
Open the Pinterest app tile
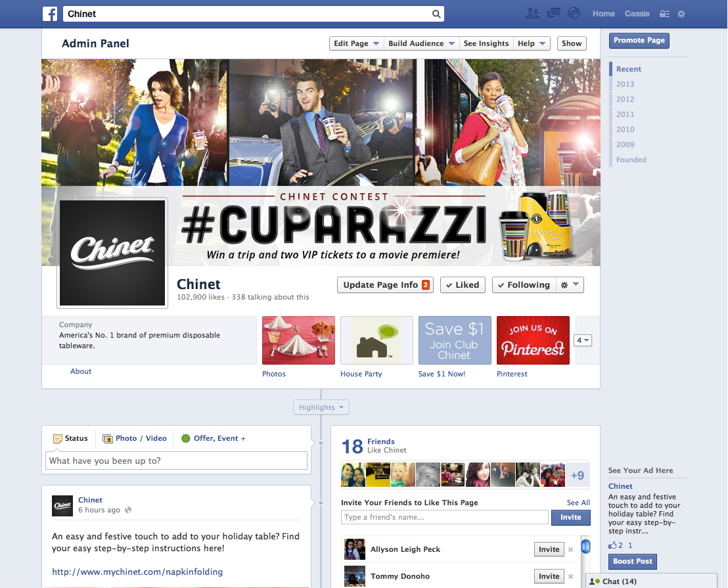click(533, 340)
